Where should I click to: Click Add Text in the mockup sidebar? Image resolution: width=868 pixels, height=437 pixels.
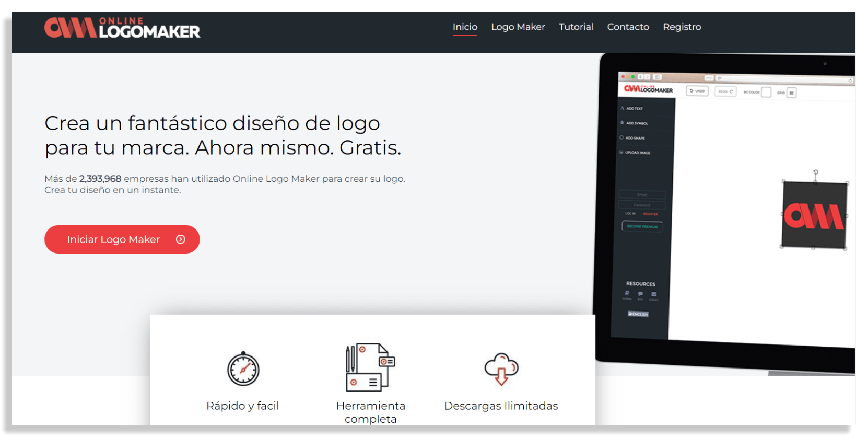coord(632,108)
